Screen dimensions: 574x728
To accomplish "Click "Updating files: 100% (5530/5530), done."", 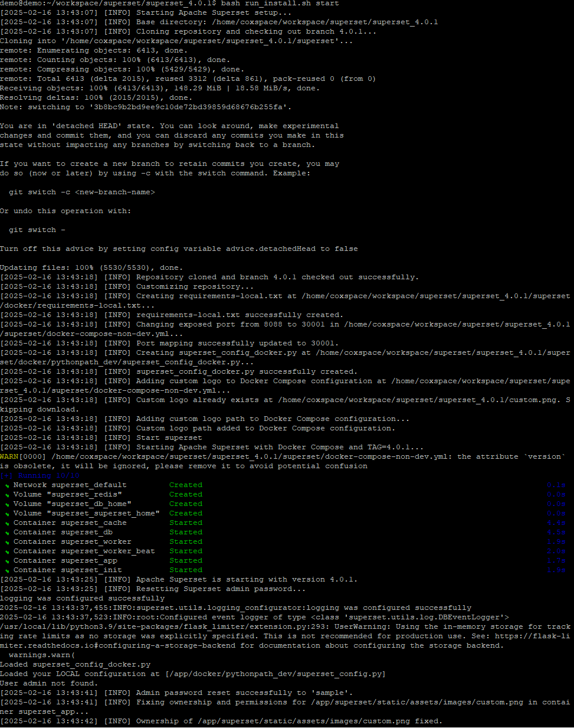I will (91, 268).
